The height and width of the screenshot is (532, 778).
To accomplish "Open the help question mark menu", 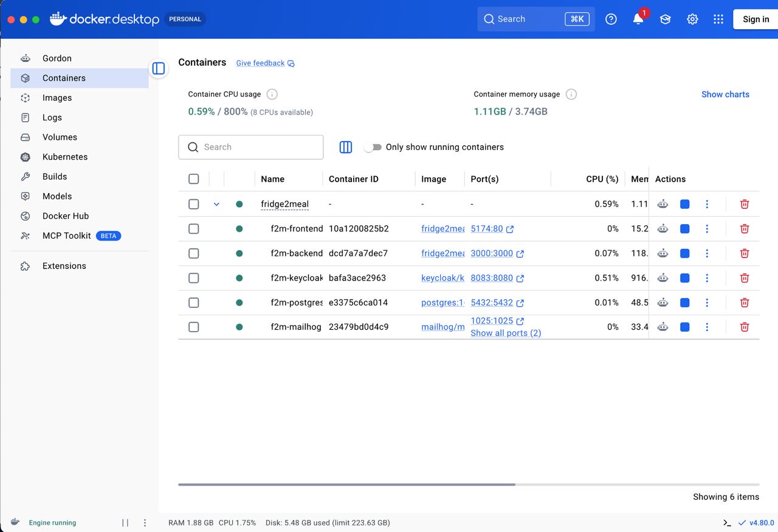I will [611, 19].
